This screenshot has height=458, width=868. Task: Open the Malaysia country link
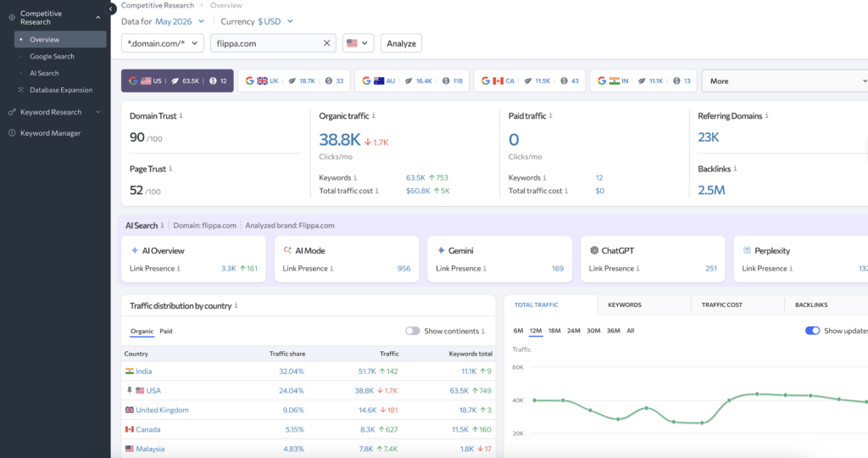[x=150, y=449]
